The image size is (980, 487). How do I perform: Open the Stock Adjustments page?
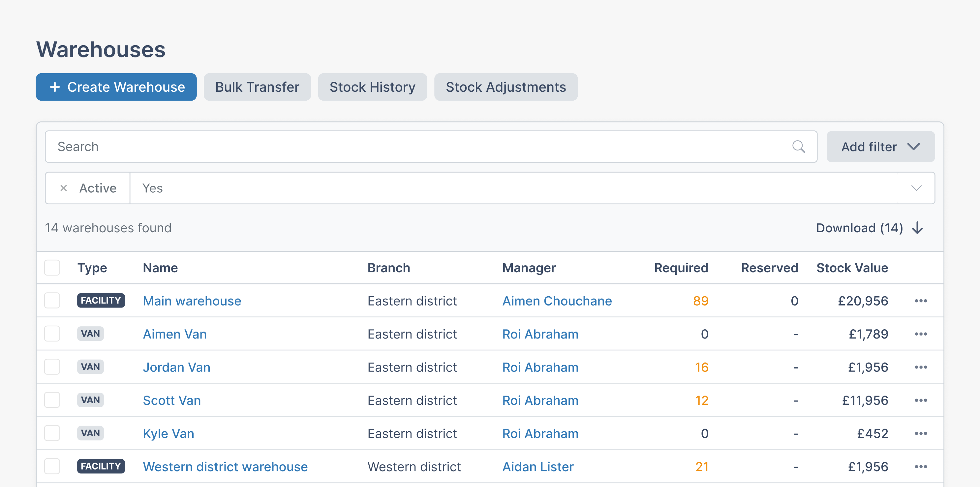click(505, 87)
